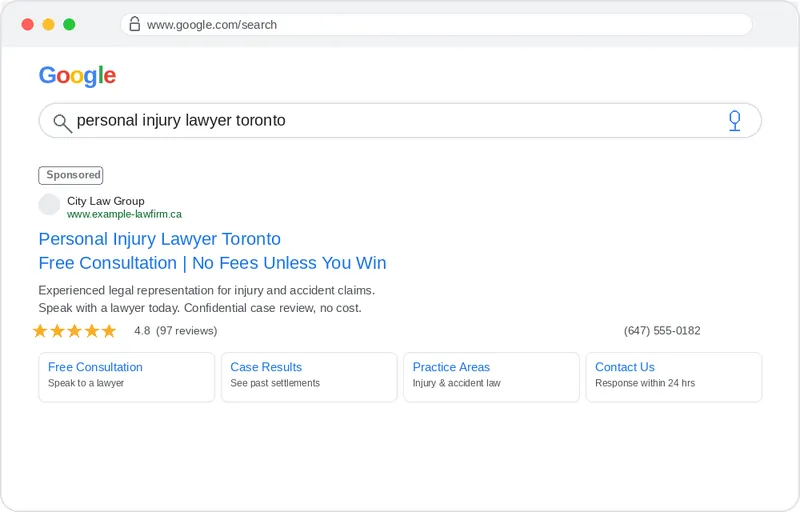Screen dimensions: 800x512
Task: Open the Contact Us sitelink card
Action: coord(674,377)
